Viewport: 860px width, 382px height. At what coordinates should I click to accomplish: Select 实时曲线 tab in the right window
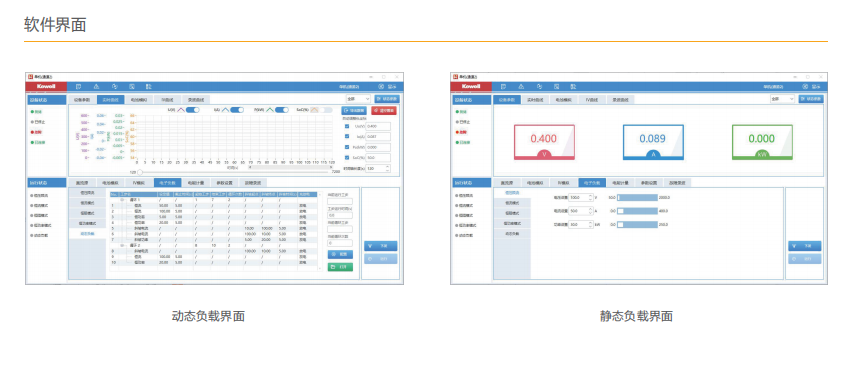[533, 100]
